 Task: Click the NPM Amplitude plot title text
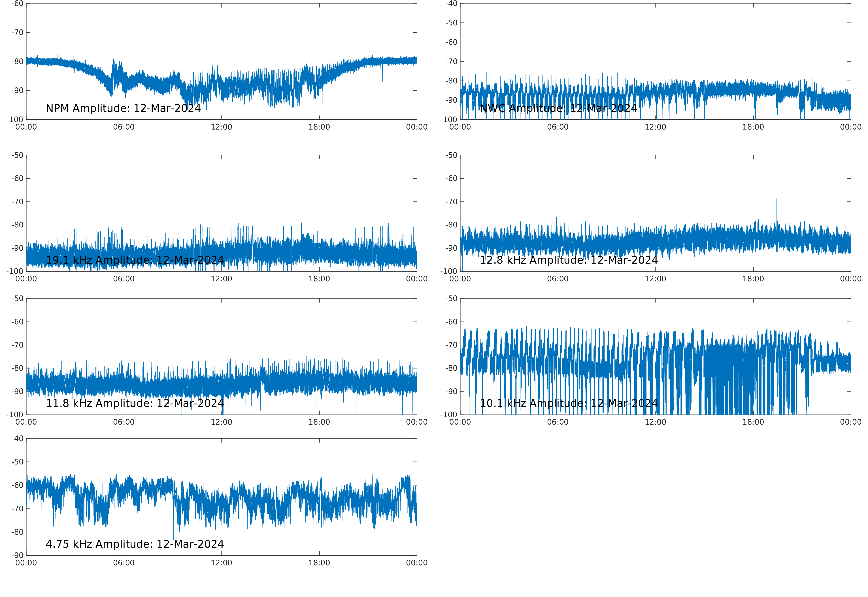(123, 109)
